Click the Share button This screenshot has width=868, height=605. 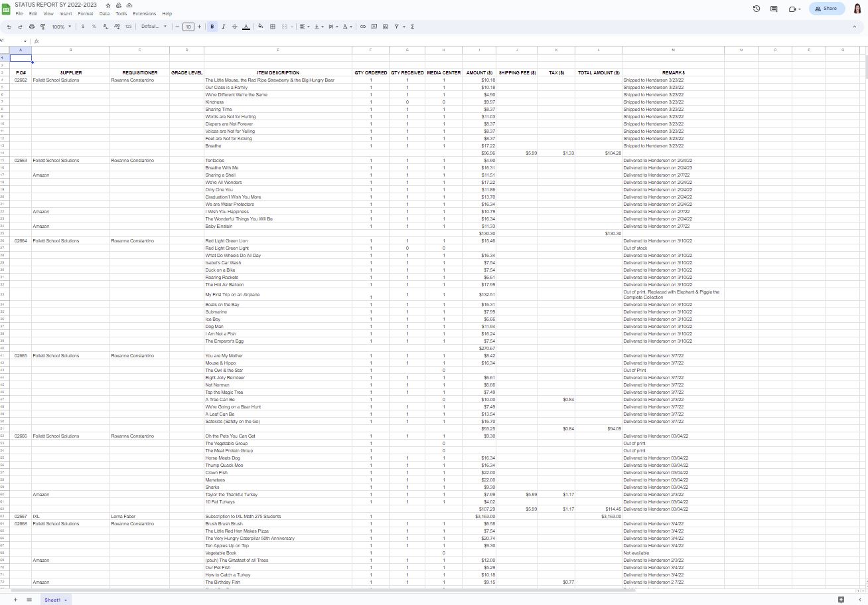[x=826, y=9]
